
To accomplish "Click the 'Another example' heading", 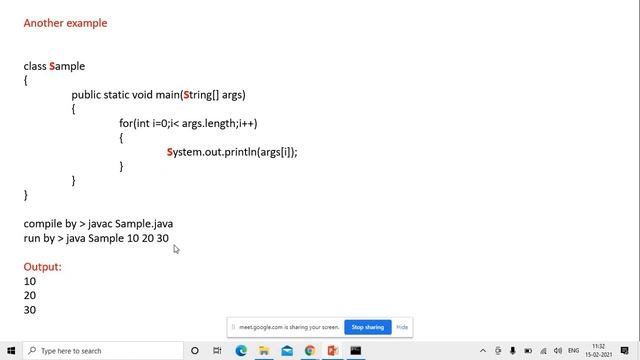I will pyautogui.click(x=65, y=23).
